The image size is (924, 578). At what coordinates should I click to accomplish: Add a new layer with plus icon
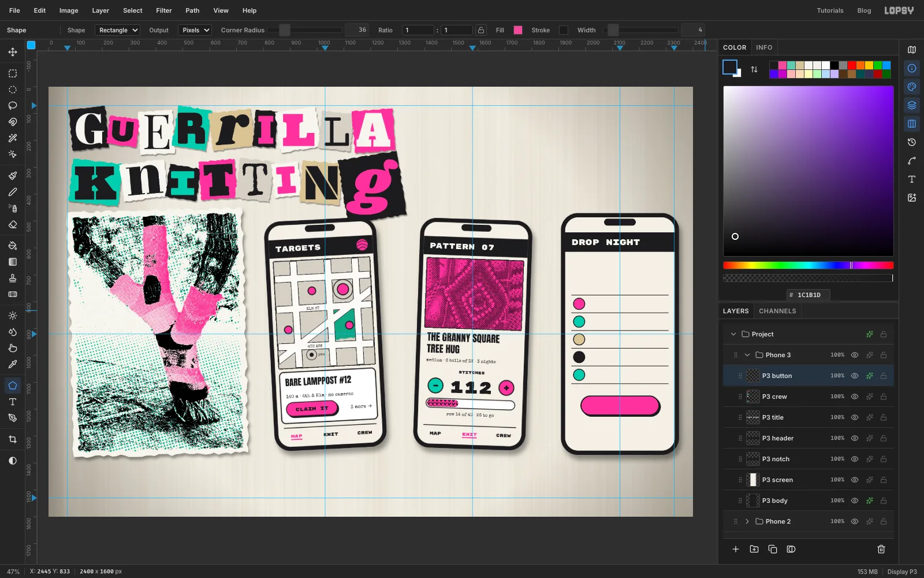[x=736, y=549]
